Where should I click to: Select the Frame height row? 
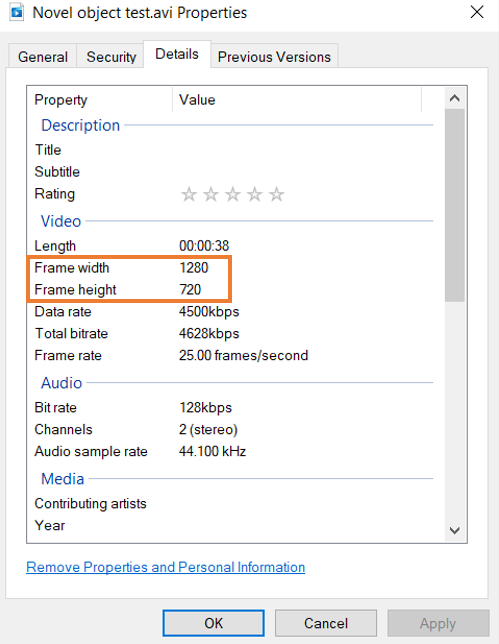[x=232, y=290]
